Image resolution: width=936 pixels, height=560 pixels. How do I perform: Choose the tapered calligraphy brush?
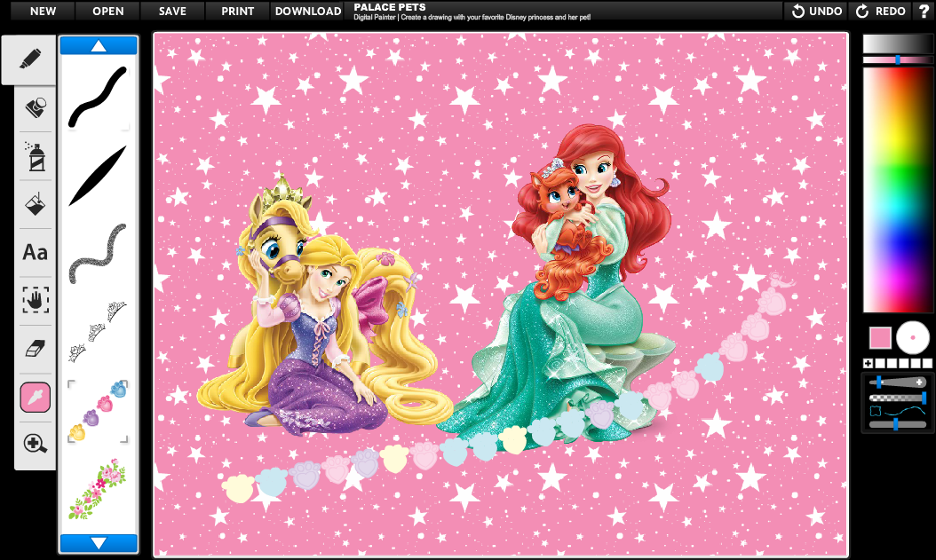click(x=98, y=176)
